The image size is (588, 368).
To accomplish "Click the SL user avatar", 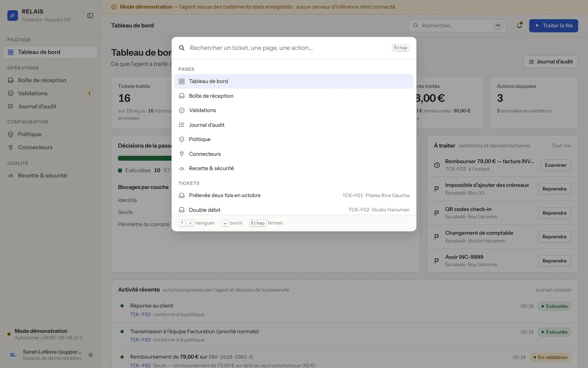I will (13, 355).
